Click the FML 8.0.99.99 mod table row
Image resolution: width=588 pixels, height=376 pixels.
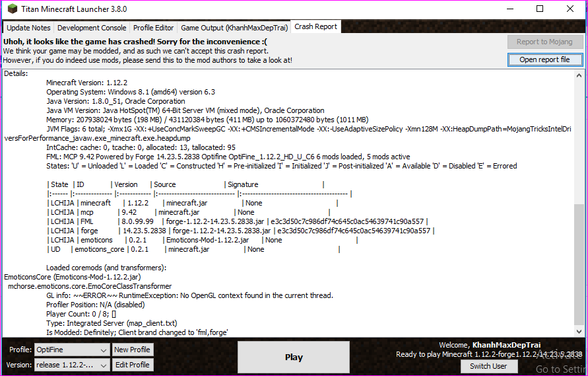pos(238,221)
